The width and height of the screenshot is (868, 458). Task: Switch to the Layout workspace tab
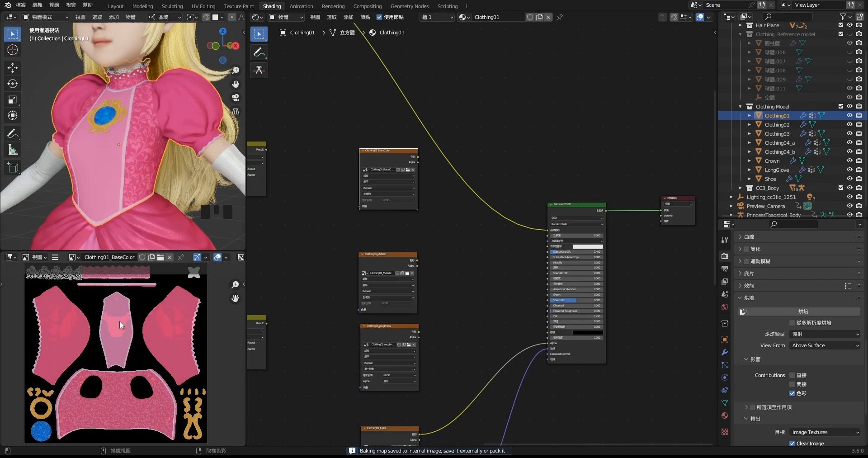click(116, 6)
